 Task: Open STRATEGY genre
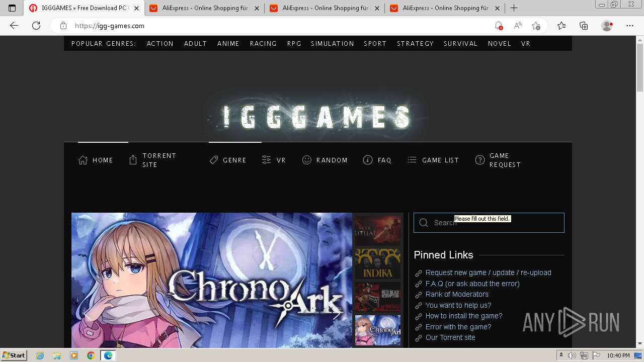415,44
